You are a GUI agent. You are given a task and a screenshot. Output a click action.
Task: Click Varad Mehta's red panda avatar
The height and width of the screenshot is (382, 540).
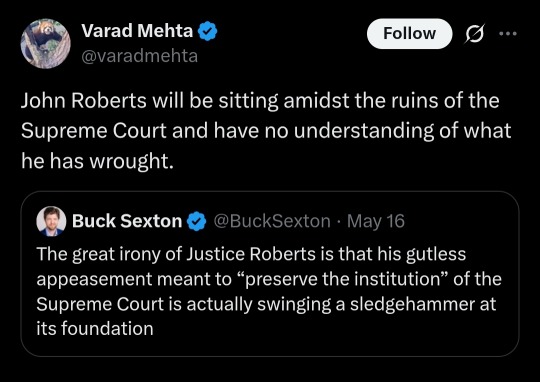click(x=45, y=43)
